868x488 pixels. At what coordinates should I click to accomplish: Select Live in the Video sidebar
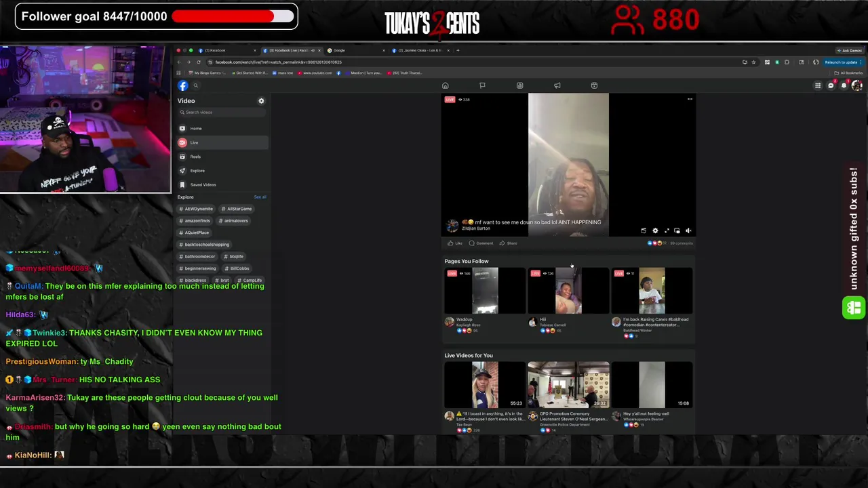point(222,142)
